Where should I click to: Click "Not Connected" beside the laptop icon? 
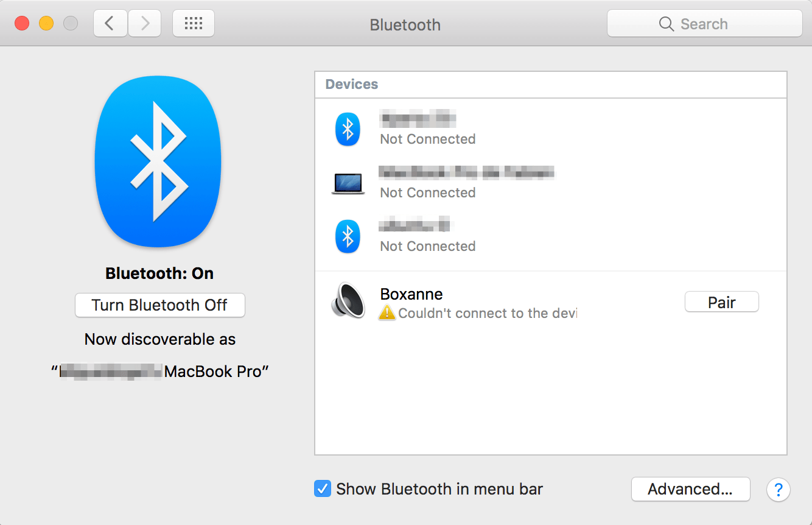428,192
